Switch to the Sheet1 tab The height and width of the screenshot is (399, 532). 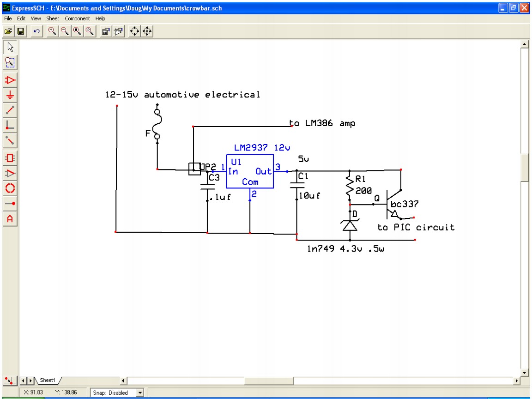click(x=47, y=381)
